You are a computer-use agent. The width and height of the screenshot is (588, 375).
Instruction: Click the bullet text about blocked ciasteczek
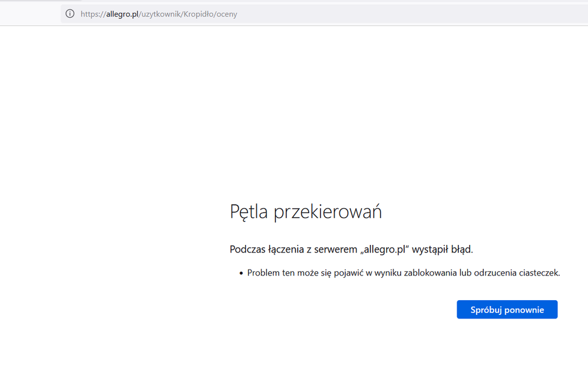coord(403,273)
